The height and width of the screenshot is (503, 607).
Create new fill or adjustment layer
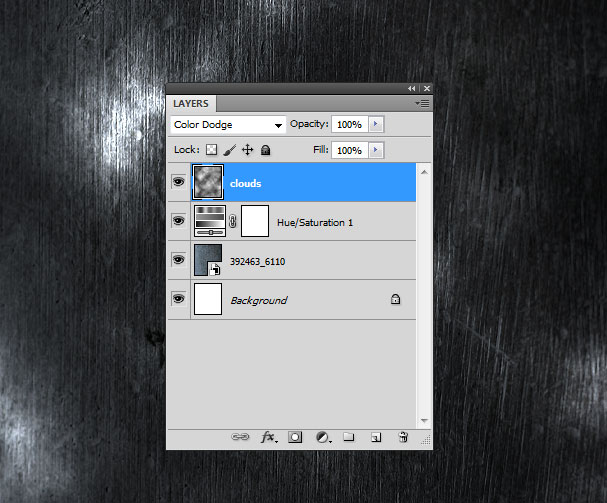tap(323, 437)
